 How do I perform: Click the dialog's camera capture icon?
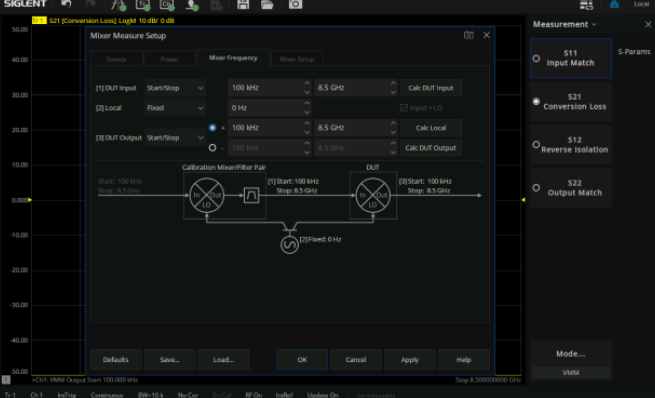[469, 35]
